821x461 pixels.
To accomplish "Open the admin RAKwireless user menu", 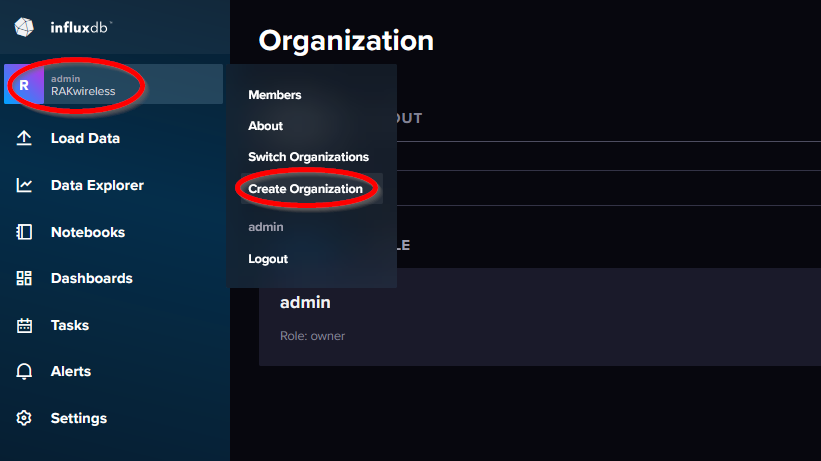I will (x=114, y=84).
